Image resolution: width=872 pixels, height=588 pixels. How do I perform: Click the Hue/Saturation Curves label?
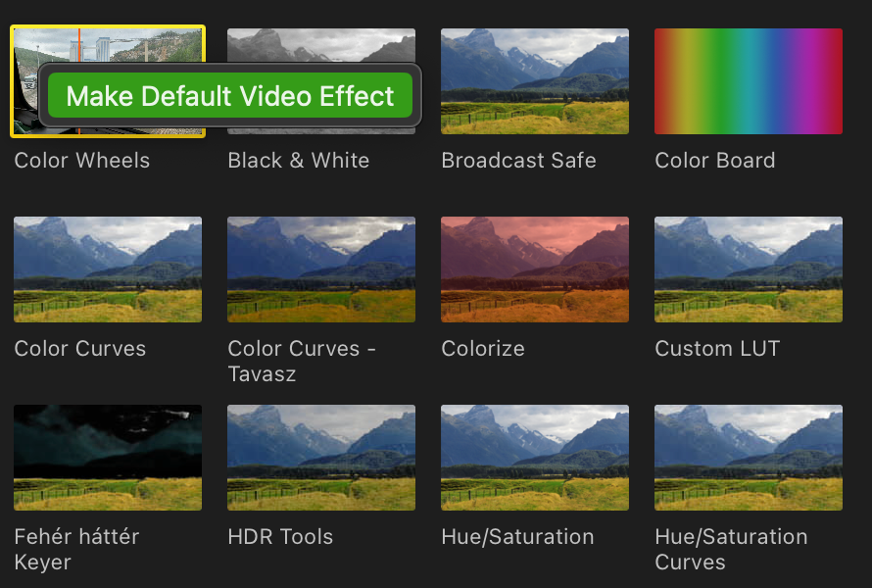731,549
